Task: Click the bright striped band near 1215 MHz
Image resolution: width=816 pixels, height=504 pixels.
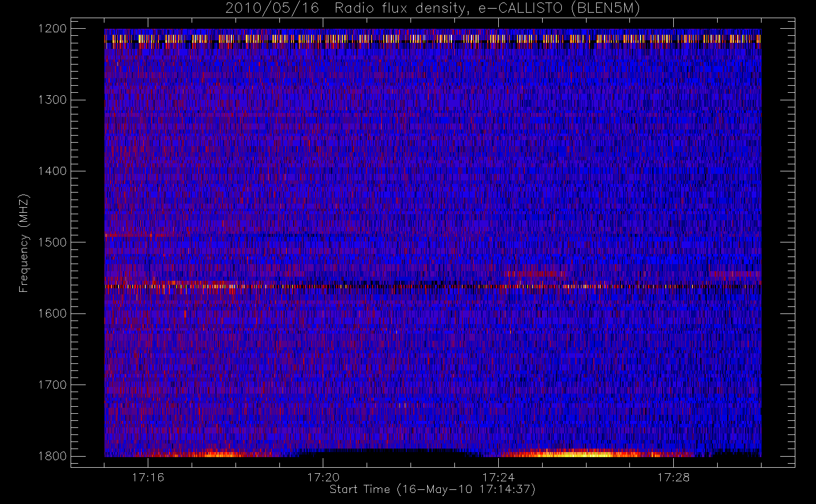Action: pyautogui.click(x=433, y=39)
